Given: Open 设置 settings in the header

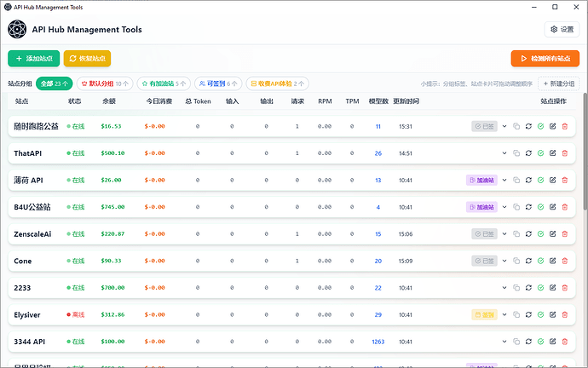Looking at the screenshot, I should click(562, 29).
